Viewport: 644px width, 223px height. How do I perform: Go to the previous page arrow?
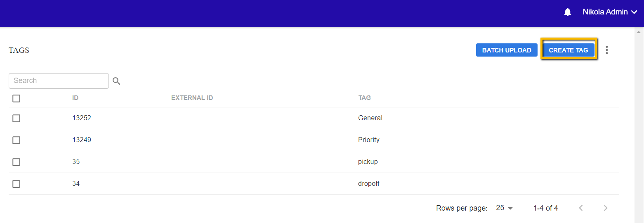[581, 208]
